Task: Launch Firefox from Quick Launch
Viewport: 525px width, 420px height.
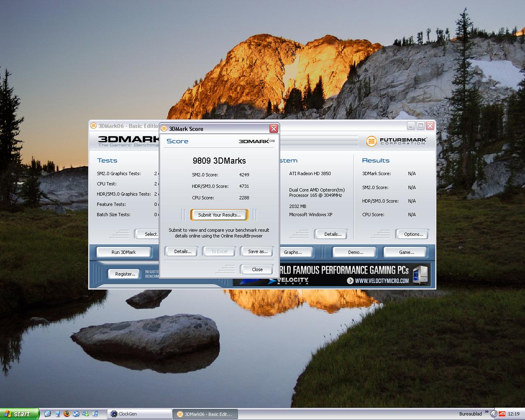Action: (67, 414)
